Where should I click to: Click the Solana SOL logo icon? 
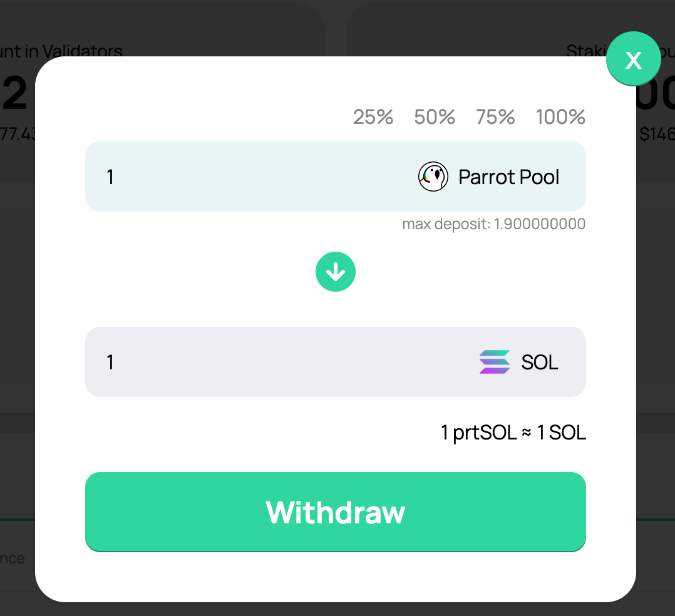pyautogui.click(x=495, y=362)
